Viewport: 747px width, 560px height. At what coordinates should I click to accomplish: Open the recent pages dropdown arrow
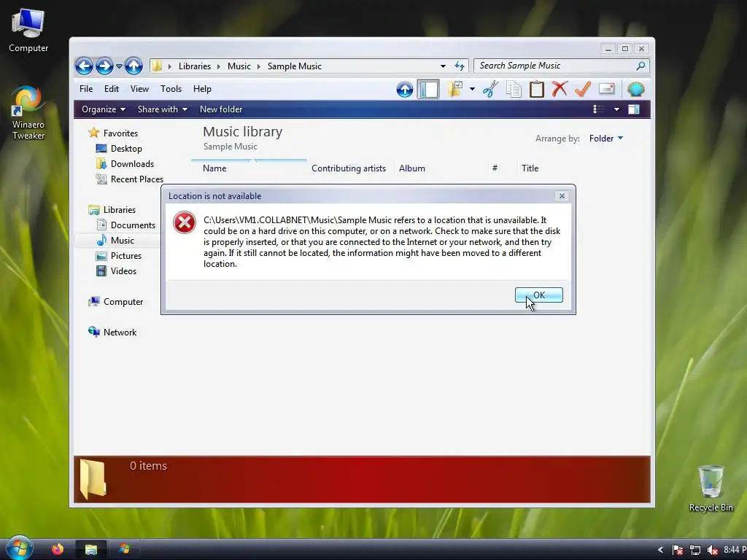tap(119, 66)
